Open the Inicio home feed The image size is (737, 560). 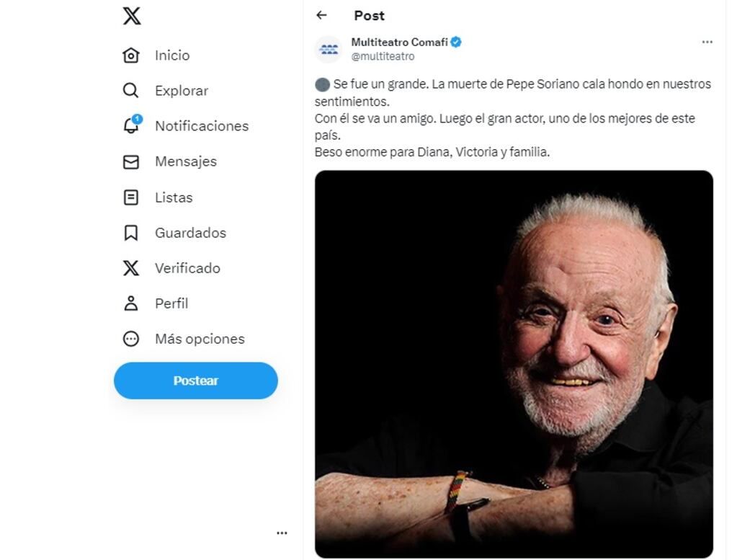pyautogui.click(x=171, y=55)
